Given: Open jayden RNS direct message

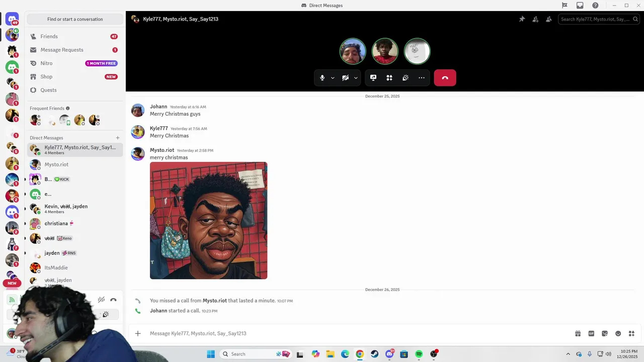Looking at the screenshot, I should click(x=75, y=253).
